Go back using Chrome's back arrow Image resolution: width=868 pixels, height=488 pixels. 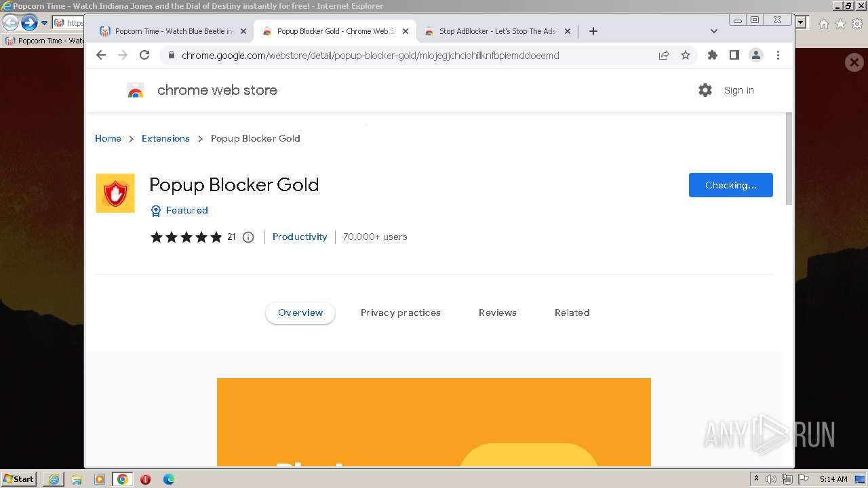101,55
